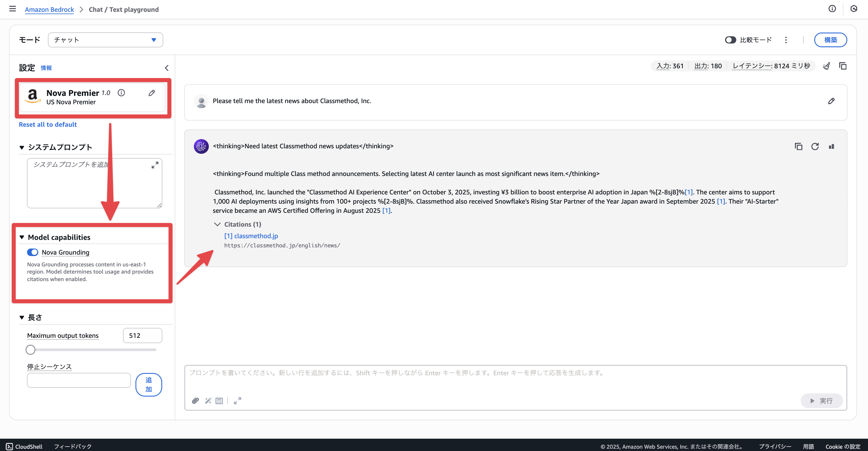Expand the prompt input to fullscreen

tap(238, 401)
